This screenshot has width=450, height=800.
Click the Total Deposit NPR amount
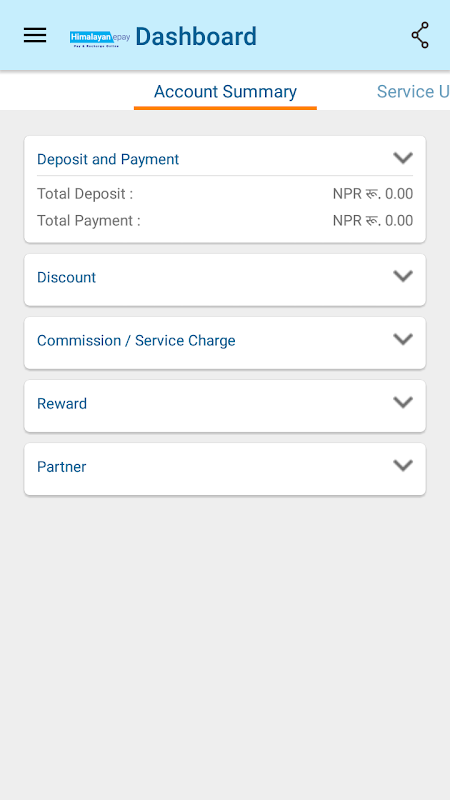point(372,194)
